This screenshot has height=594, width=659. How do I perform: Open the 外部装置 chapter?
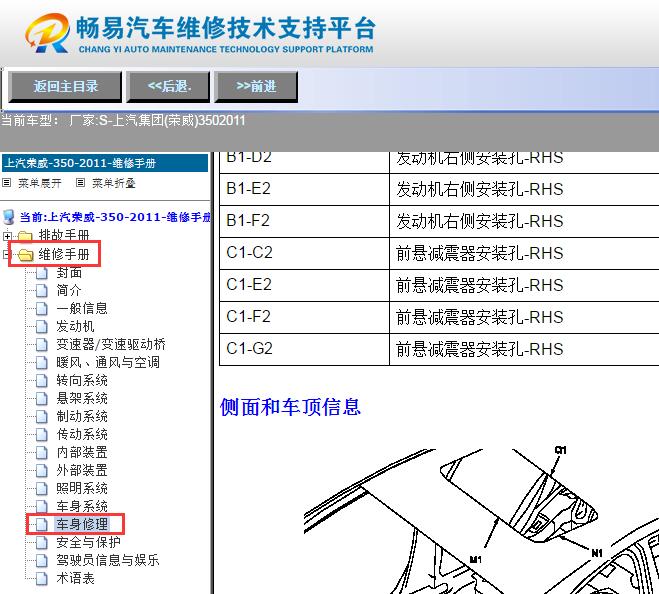[x=82, y=470]
